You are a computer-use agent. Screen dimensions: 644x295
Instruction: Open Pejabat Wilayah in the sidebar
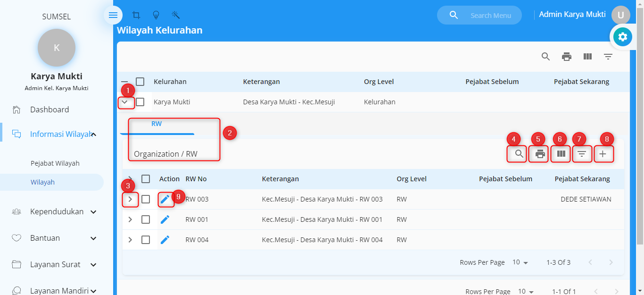(55, 163)
